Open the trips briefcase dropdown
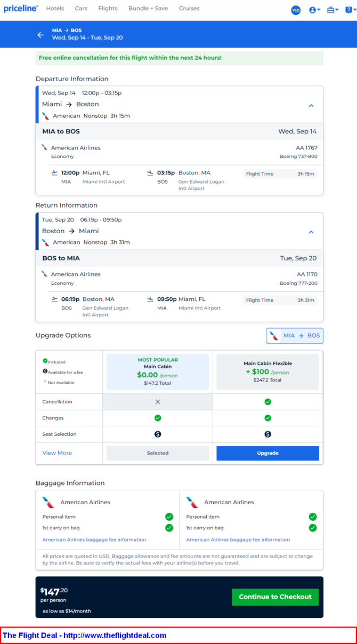This screenshot has height=644, width=357. click(332, 10)
